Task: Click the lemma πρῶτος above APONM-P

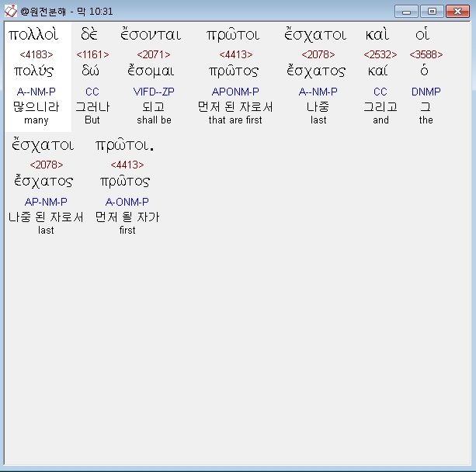Action: pos(234,71)
